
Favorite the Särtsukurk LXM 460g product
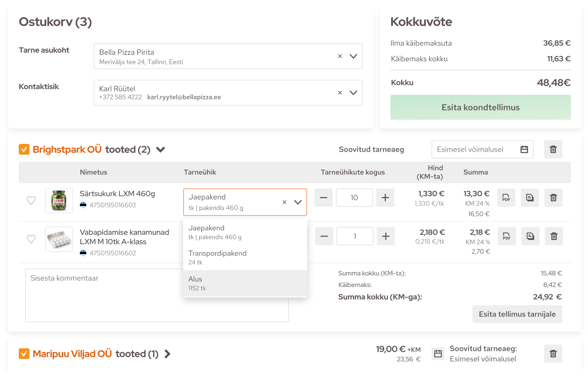[31, 200]
